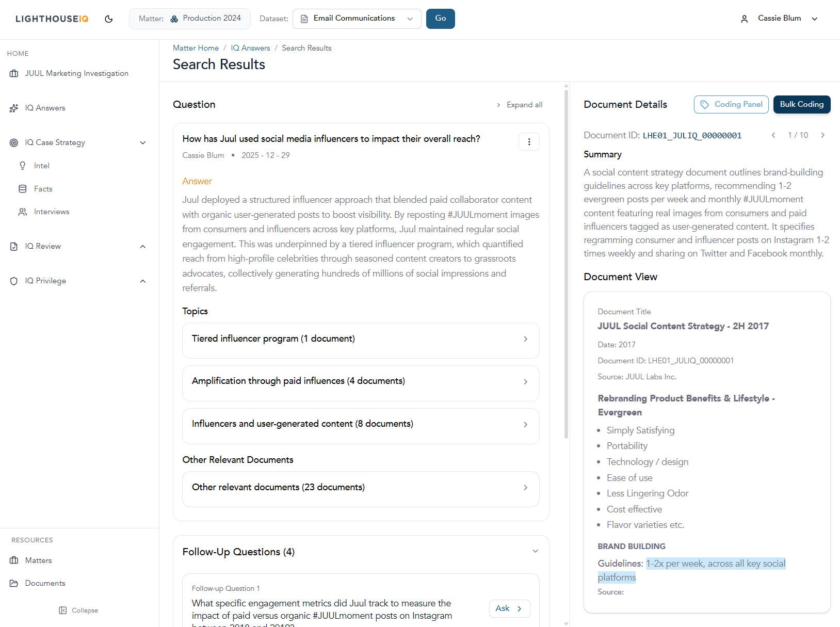Click document ID LHE01_JULIQ_00000001 at top
Image resolution: width=840 pixels, height=627 pixels.
(692, 135)
